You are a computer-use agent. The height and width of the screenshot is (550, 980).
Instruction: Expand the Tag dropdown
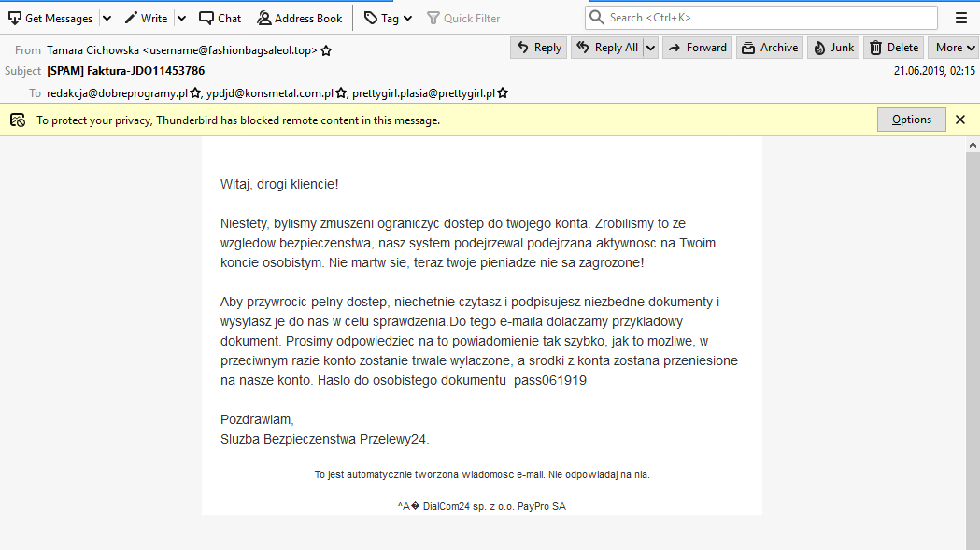(404, 17)
